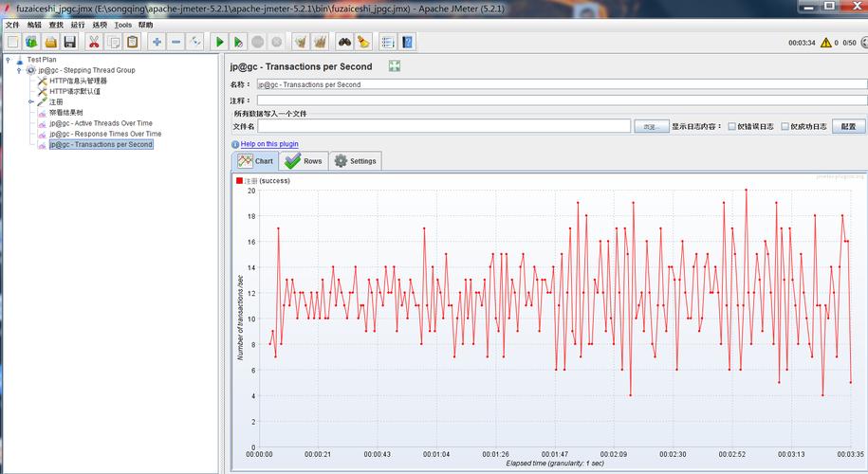Enable the 仅成功日志 checkbox

pyautogui.click(x=785, y=126)
